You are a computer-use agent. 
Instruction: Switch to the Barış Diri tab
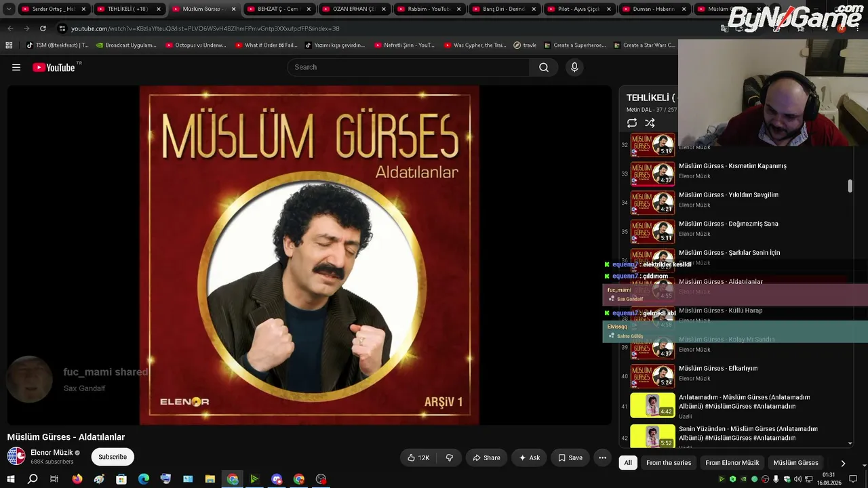[x=503, y=9]
